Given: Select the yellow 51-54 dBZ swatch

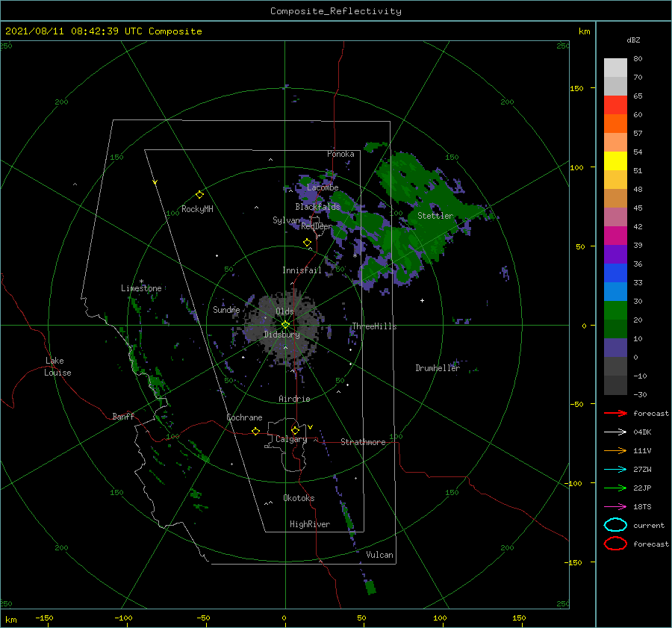Looking at the screenshot, I should click(x=615, y=161).
